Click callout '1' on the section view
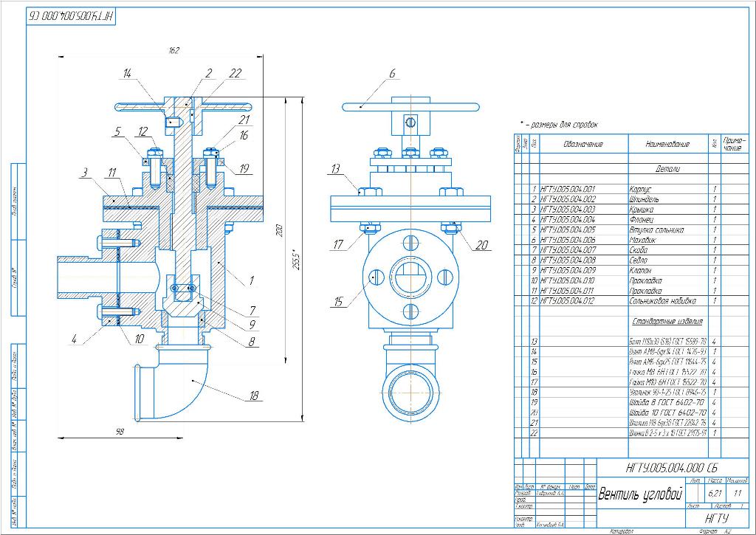 pyautogui.click(x=251, y=280)
